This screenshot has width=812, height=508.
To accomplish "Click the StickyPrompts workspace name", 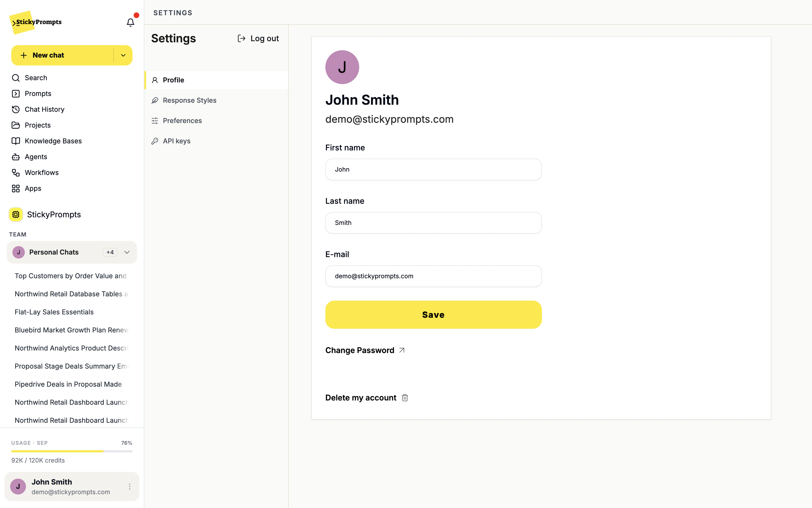I will 54,214.
